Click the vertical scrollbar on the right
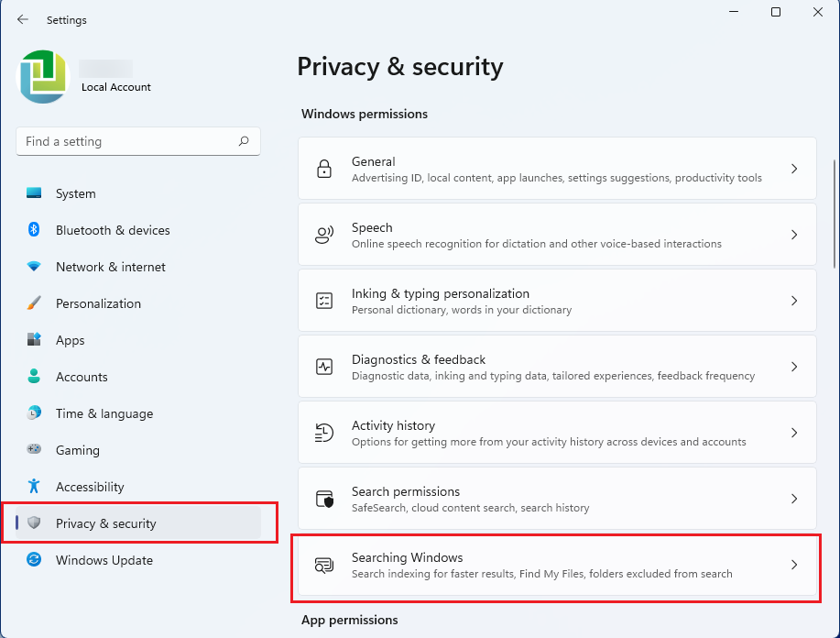This screenshot has height=638, width=840. click(835, 214)
